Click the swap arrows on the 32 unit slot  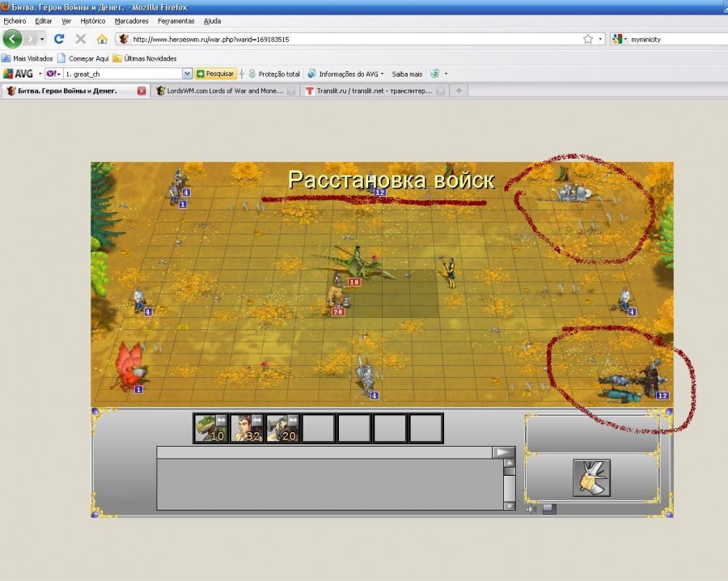(x=257, y=419)
